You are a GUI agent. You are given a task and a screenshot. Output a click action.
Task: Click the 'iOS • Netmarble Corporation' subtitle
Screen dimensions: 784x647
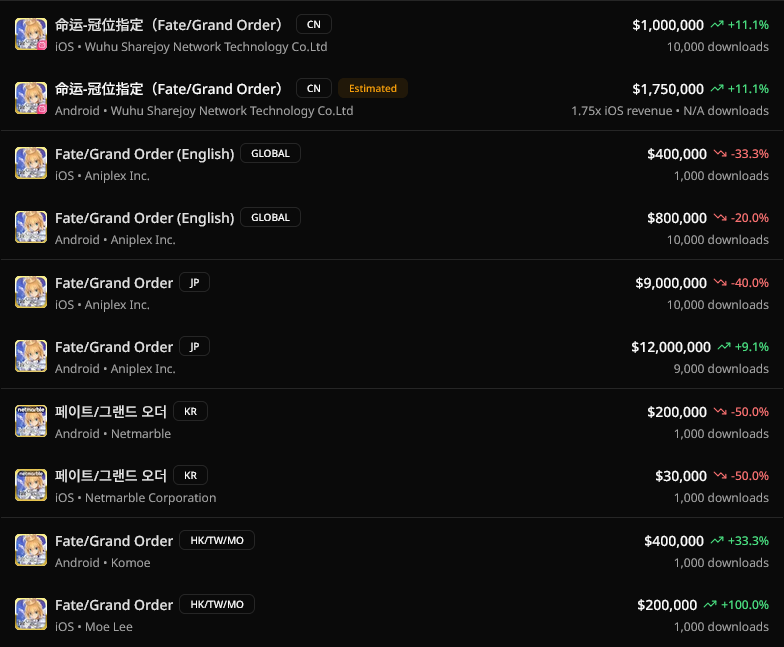pos(136,498)
